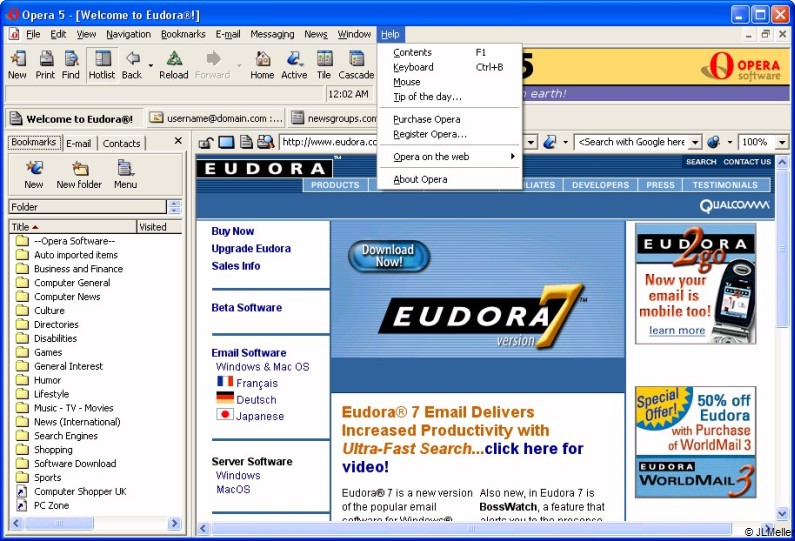Viewport: 795px width, 541px height.
Task: Click the New window toolbar icon
Action: 18,65
